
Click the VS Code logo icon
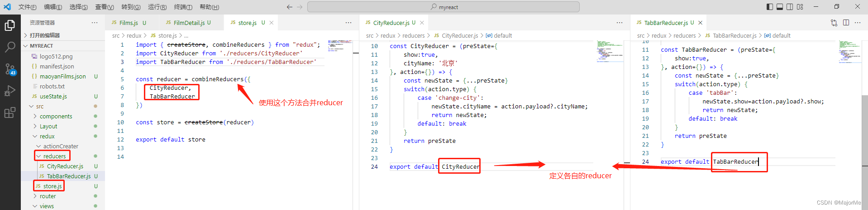pos(7,7)
